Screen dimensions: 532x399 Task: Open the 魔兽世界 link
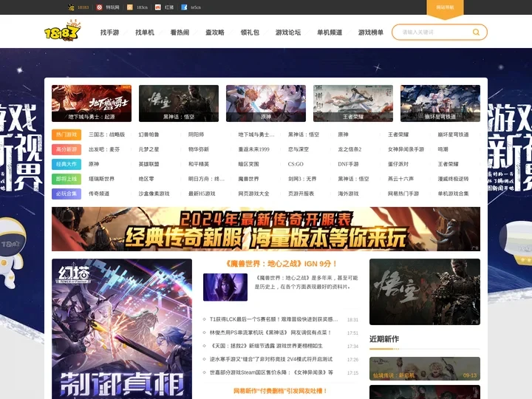tap(248, 179)
